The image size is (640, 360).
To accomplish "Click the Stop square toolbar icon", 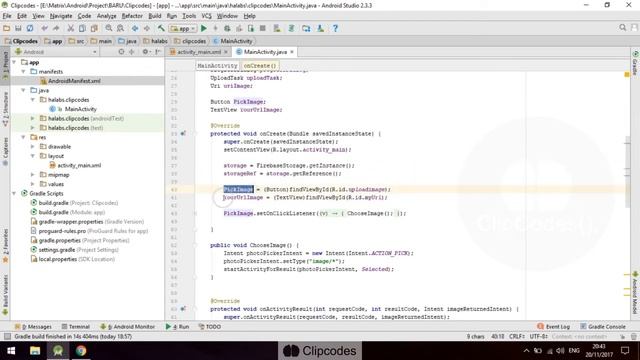I will point(263,28).
